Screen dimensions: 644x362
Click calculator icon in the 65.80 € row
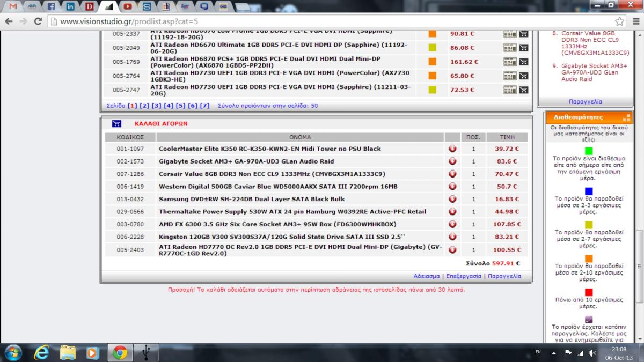[x=510, y=76]
